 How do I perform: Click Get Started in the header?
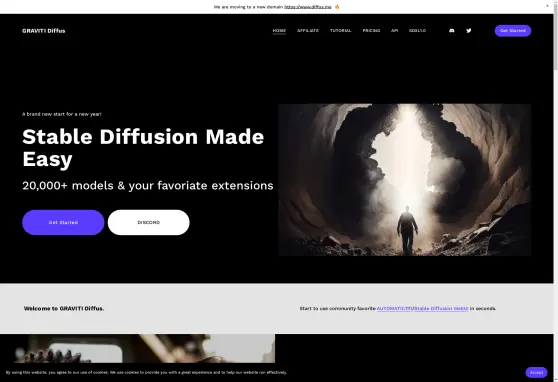pyautogui.click(x=513, y=31)
